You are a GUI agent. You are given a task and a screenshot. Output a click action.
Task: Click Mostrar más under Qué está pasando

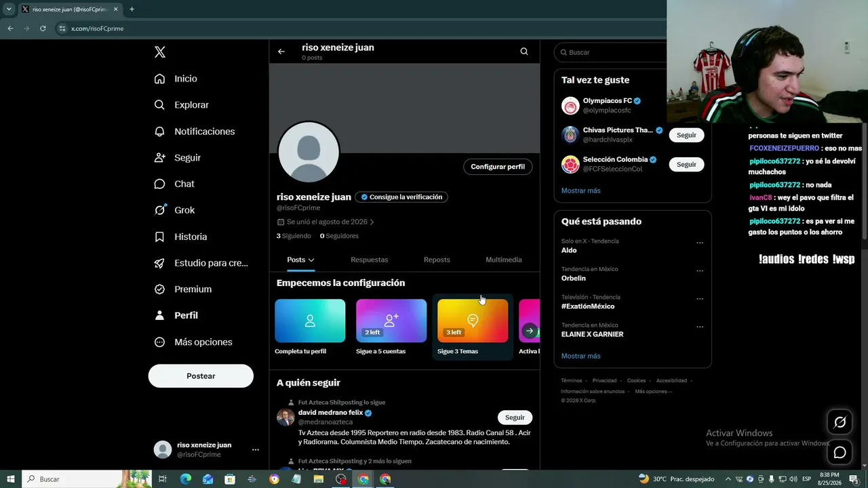point(581,356)
